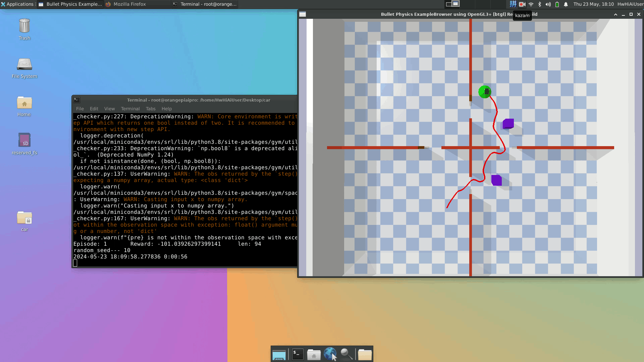The width and height of the screenshot is (644, 362).
Task: Open the Chinese input method indicator
Action: point(513,4)
